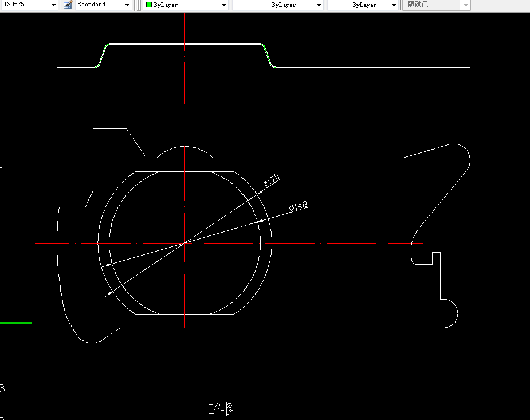Click the table style manager icon
The width and height of the screenshot is (530, 420).
68,5
